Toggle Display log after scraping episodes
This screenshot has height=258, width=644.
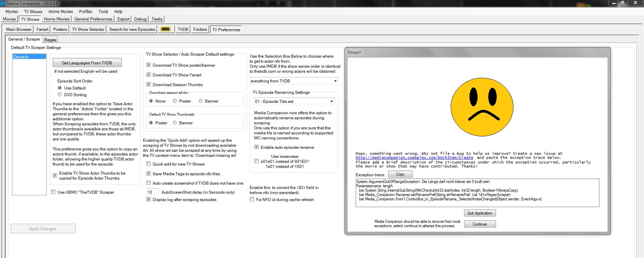tap(148, 199)
